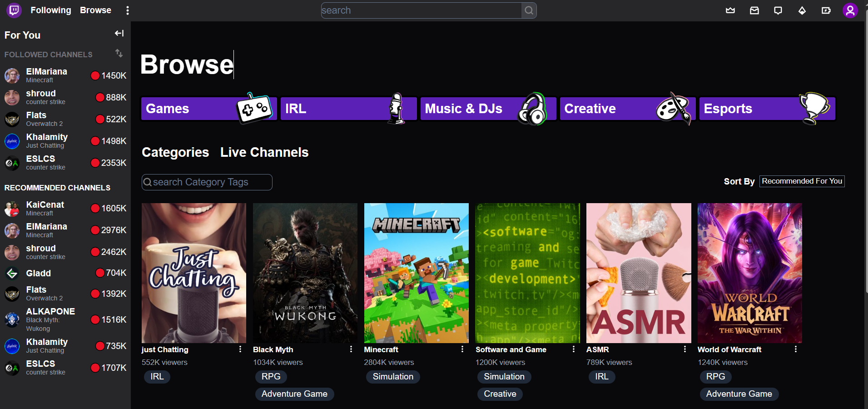Screen dimensions: 868x409
Task: Open options for World of Warcraft card
Action: coord(796,349)
